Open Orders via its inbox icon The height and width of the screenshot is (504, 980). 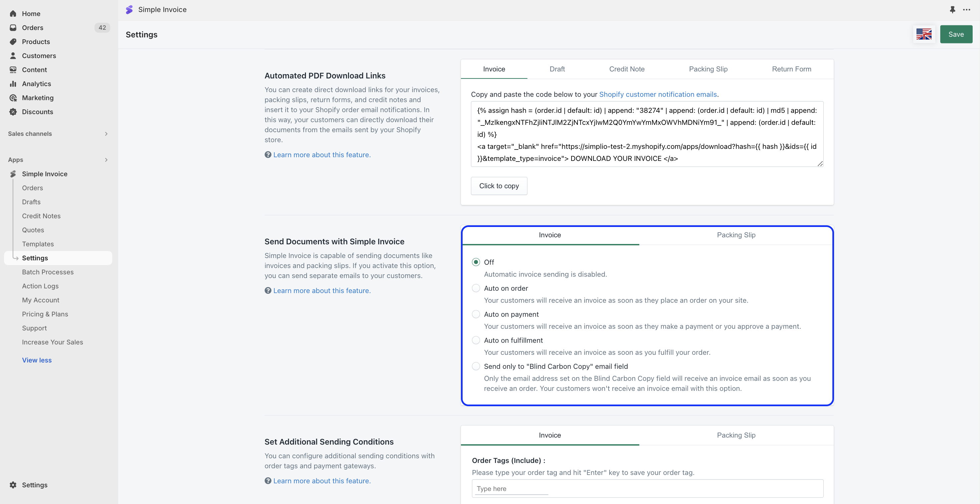point(13,28)
